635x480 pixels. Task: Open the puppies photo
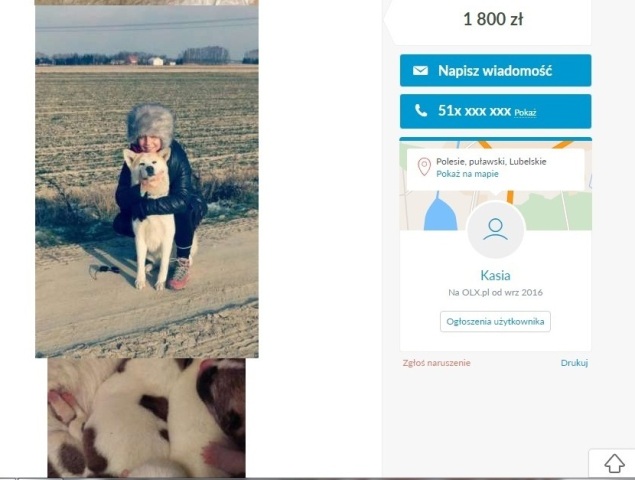pyautogui.click(x=146, y=418)
